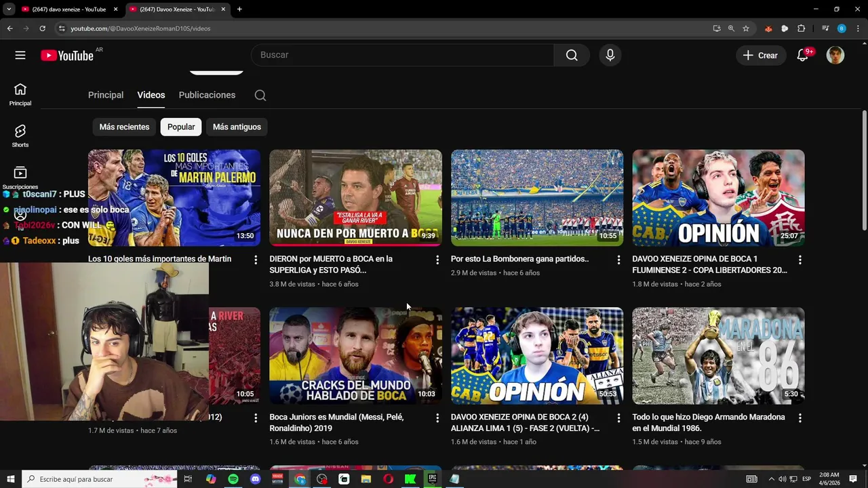The width and height of the screenshot is (868, 488).
Task: Open the notifications bell
Action: (x=802, y=56)
